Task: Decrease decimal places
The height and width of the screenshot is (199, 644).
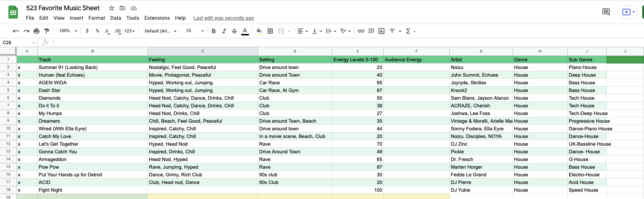Action: coord(107,31)
